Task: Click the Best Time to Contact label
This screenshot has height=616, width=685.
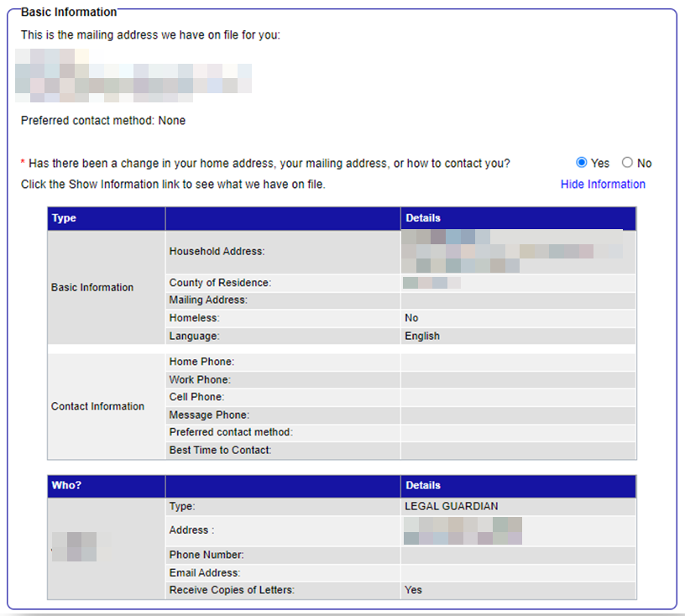Action: (220, 450)
